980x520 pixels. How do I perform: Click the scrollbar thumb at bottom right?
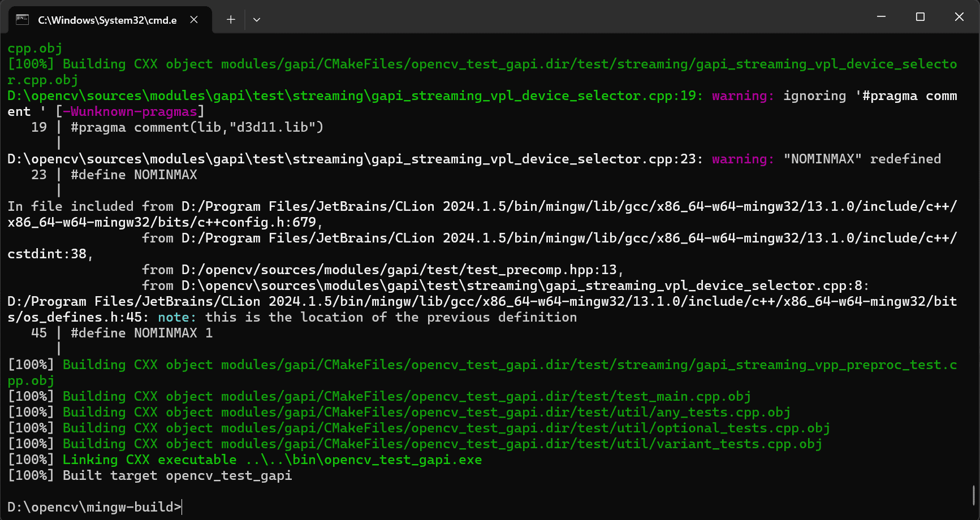[974, 496]
